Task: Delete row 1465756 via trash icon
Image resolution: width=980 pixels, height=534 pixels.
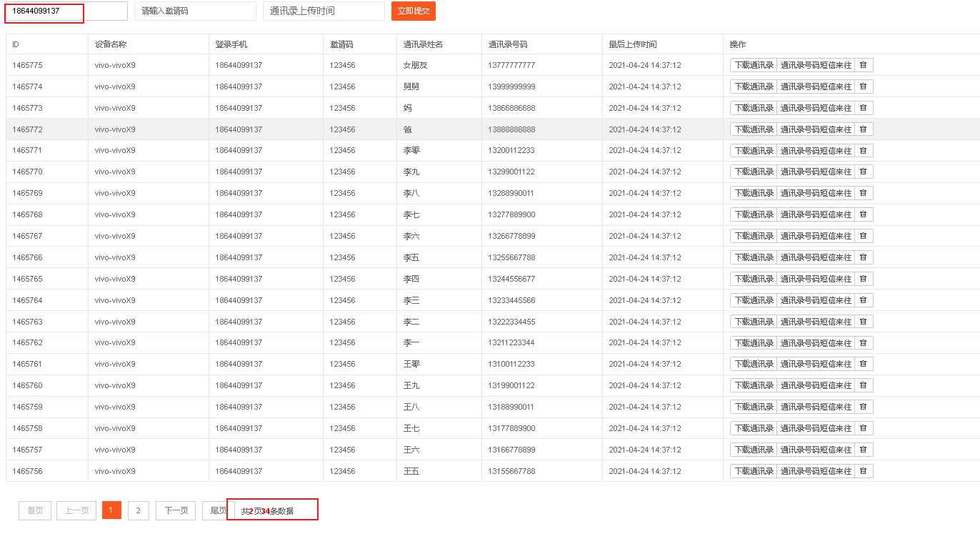Action: tap(864, 471)
